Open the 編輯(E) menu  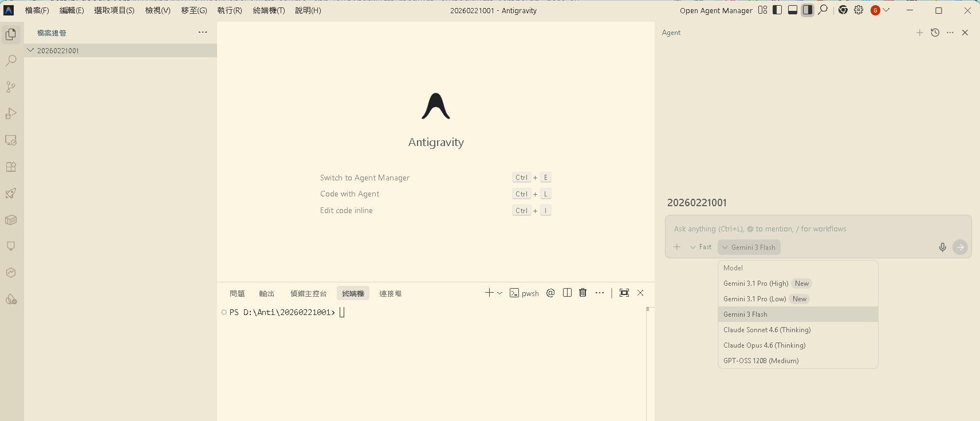(72, 10)
